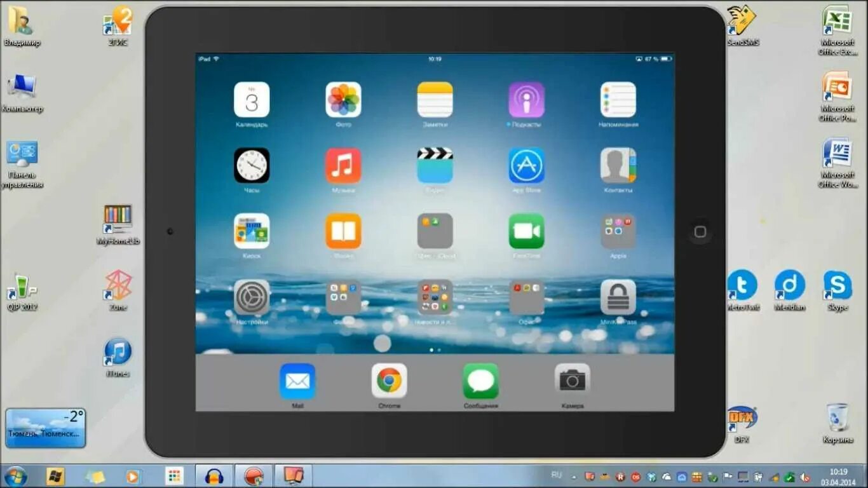Open the iPad folder with two apps
Screen dimensions: 868x488
pos(435,231)
